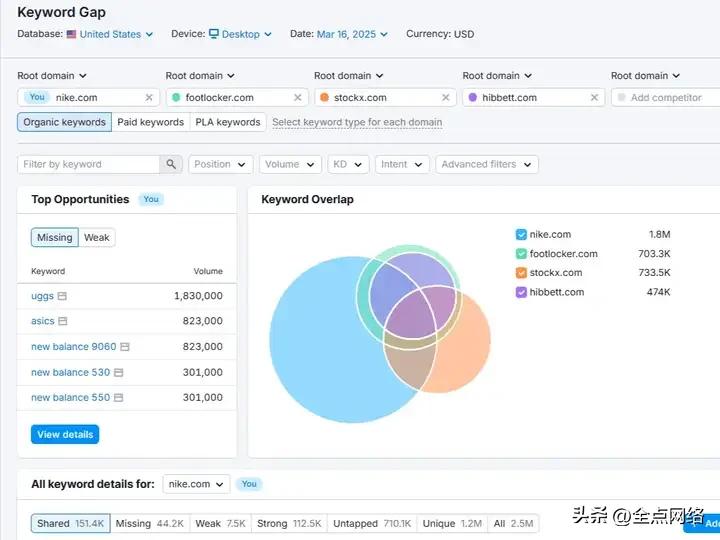Open the Device Desktop dropdown
The width and height of the screenshot is (720, 540).
pos(240,34)
